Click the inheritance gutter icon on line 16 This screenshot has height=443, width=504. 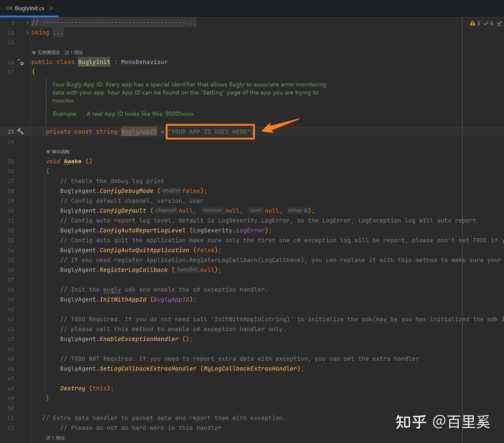[x=21, y=62]
